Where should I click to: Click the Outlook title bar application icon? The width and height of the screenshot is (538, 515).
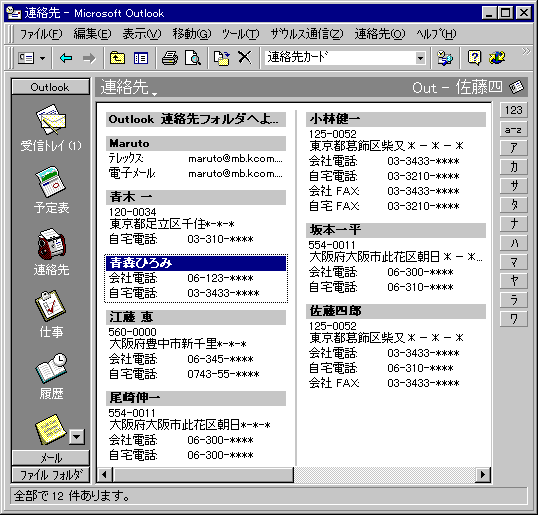[14, 13]
